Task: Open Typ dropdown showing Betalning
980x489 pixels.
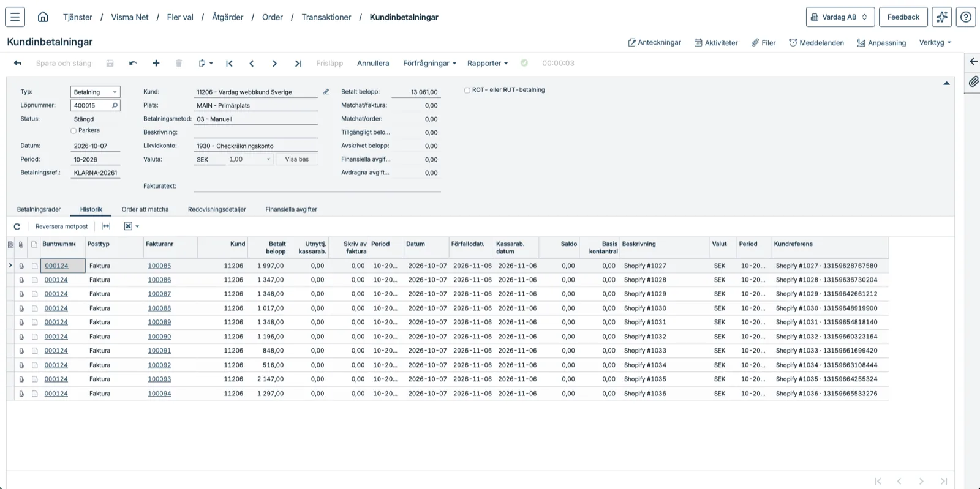Action: pos(96,92)
